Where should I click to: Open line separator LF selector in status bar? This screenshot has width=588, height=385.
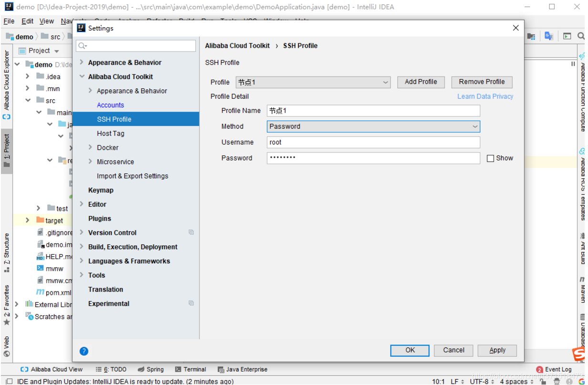point(457,381)
